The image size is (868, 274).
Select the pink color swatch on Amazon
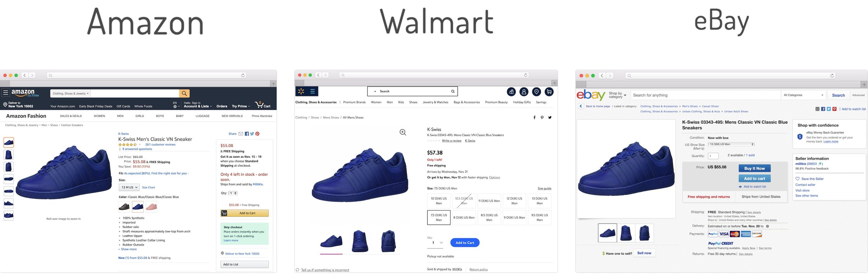click(x=152, y=207)
